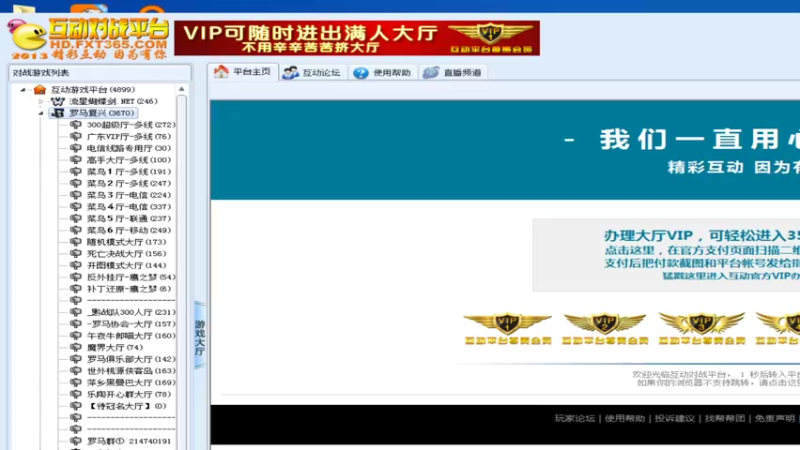Open the 使用帮助 link in black footer
Image resolution: width=800 pixels, height=450 pixels.
624,418
